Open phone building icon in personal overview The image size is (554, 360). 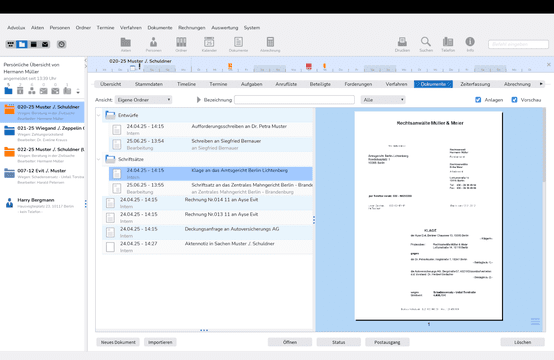pos(67,91)
